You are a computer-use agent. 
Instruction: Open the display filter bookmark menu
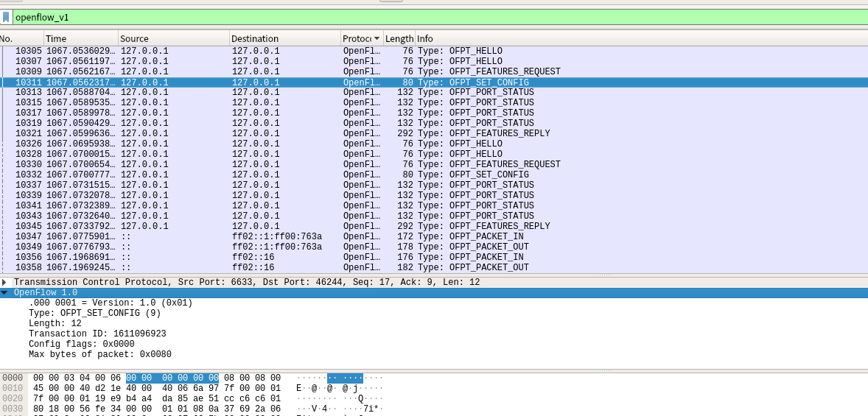point(6,17)
